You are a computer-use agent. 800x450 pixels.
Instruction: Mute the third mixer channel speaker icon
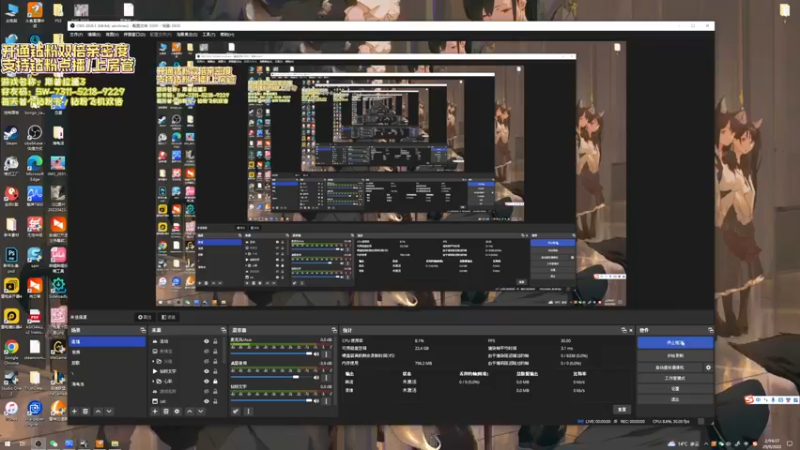[316, 401]
